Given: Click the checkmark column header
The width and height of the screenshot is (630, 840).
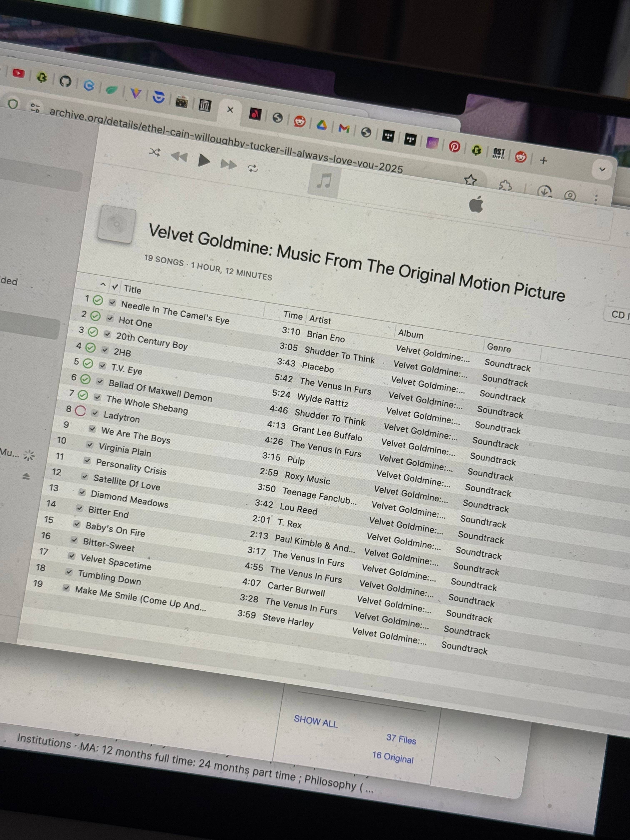Looking at the screenshot, I should point(115,286).
